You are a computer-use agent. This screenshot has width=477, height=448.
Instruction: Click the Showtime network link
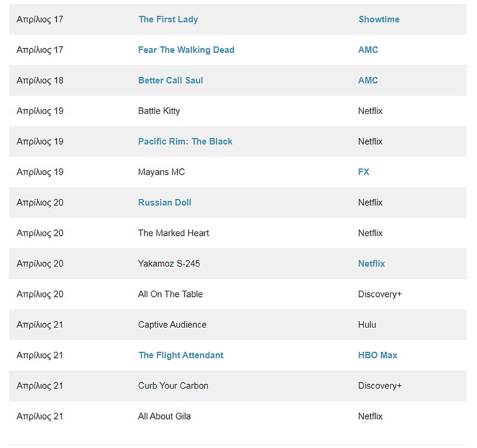click(x=379, y=19)
